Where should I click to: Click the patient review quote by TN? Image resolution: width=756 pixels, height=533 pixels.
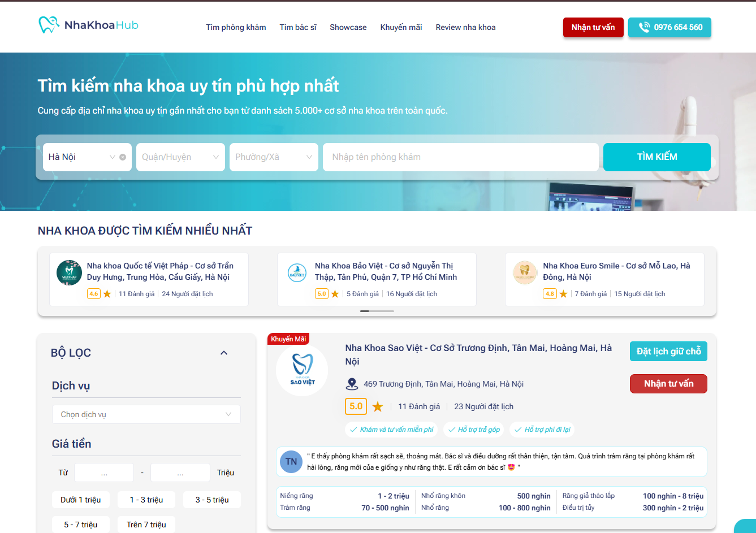point(501,462)
